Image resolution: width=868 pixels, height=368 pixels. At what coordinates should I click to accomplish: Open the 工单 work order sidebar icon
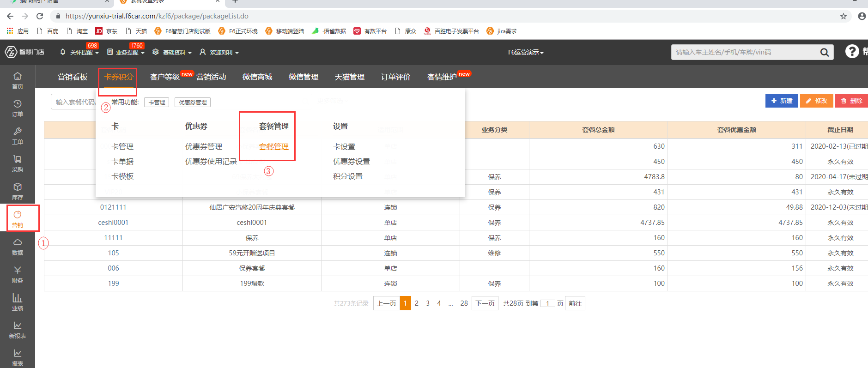tap(18, 136)
